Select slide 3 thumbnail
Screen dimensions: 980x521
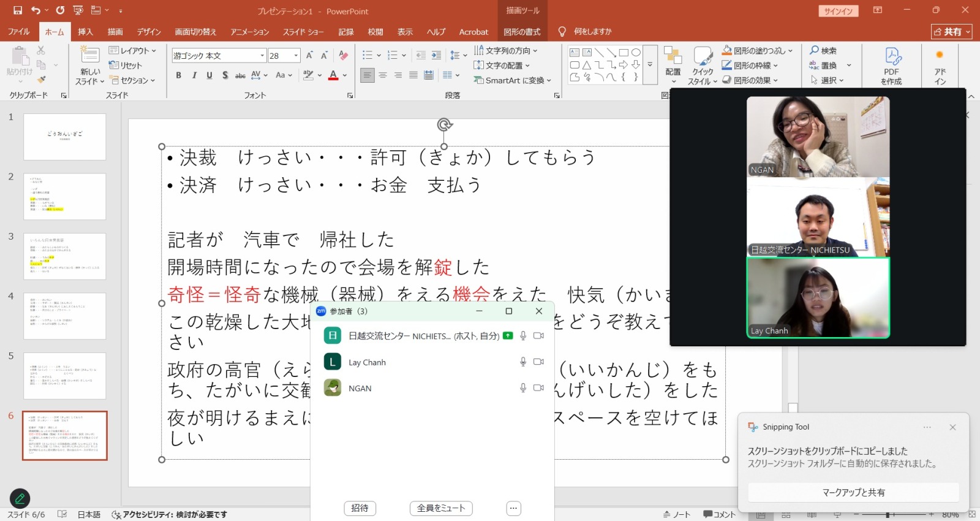pos(65,256)
